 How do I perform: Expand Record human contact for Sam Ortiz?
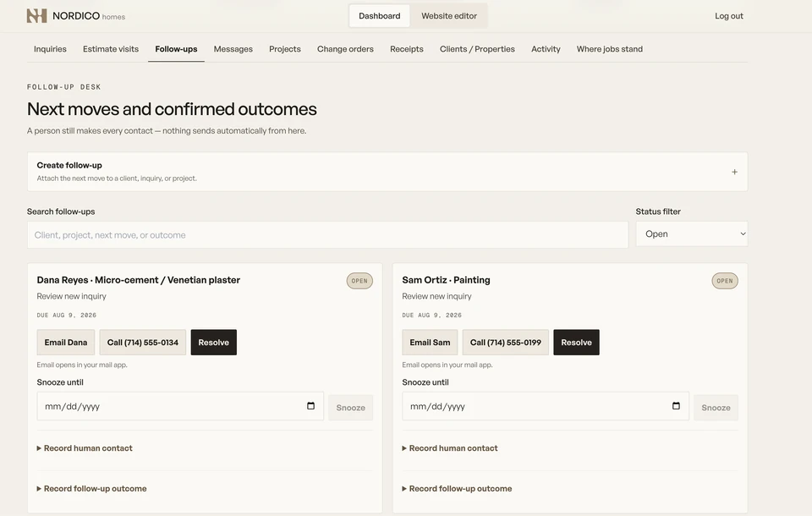pos(449,448)
